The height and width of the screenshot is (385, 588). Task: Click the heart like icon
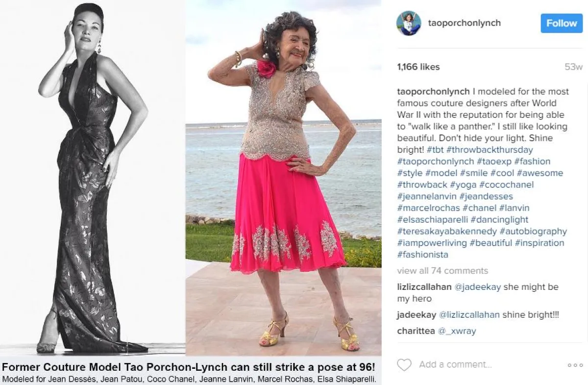coord(404,365)
